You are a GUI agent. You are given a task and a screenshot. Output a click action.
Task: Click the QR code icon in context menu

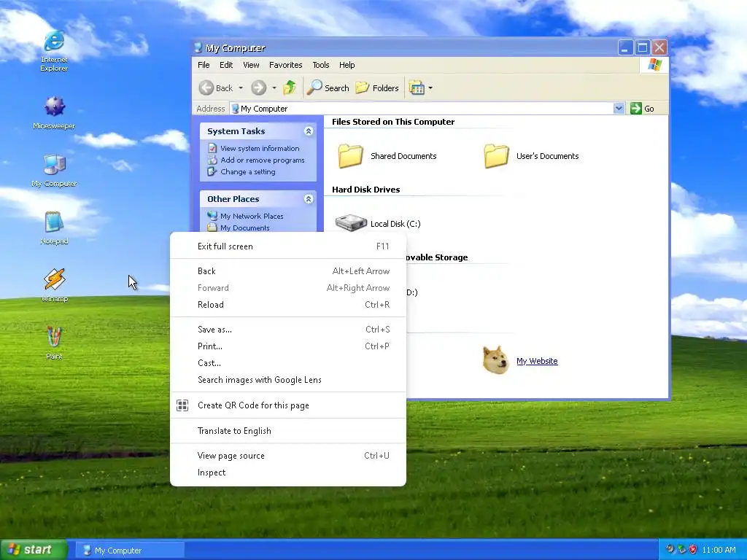pos(182,405)
